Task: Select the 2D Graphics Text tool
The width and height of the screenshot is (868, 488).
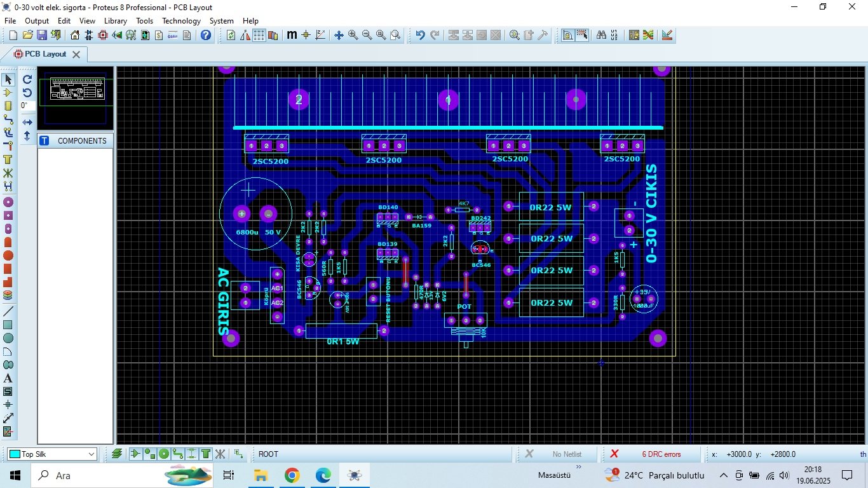Action: 8,378
